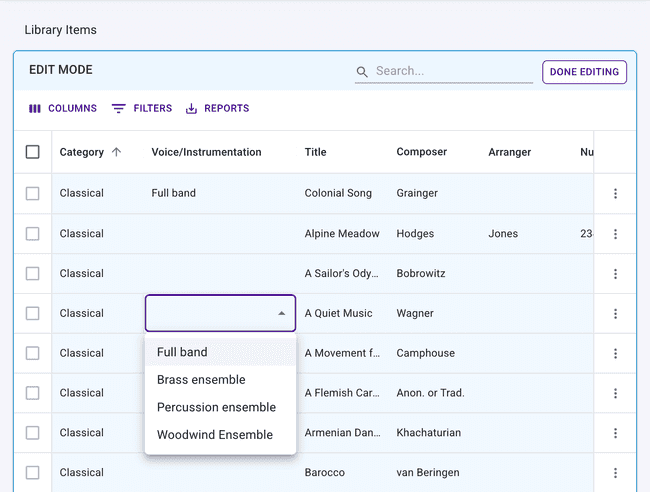Open row menu for A Sailor's Ody...

[x=615, y=274]
